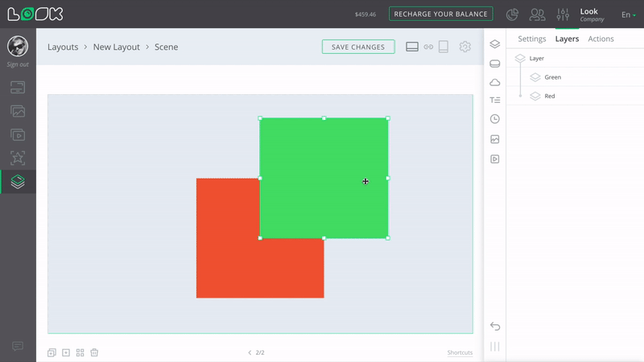
Task: Click the undo arrow icon
Action: [x=495, y=326]
